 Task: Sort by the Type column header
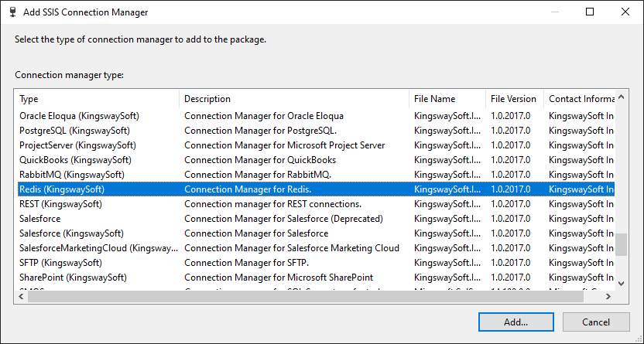click(x=98, y=99)
